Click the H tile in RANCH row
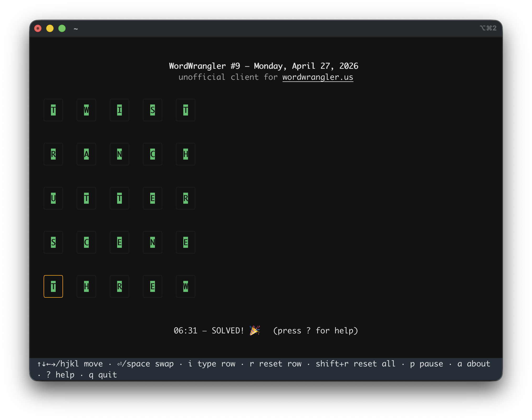The width and height of the screenshot is (532, 420). 186,154
